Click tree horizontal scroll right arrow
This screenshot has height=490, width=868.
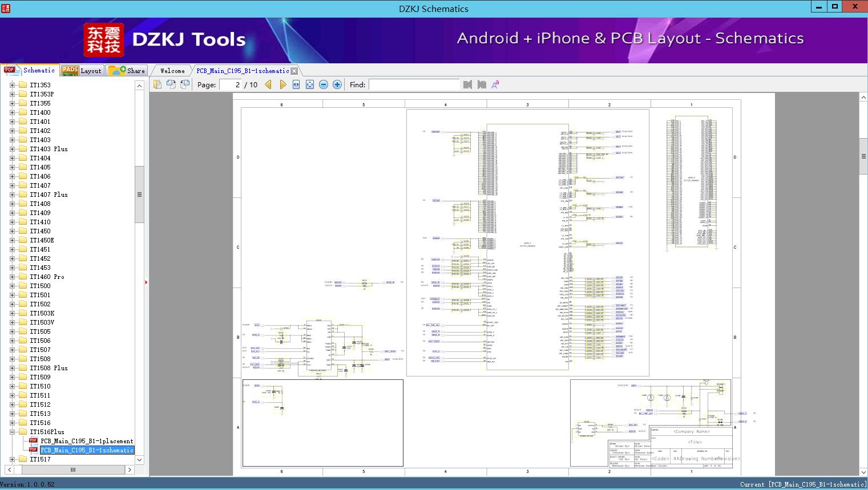(x=130, y=470)
